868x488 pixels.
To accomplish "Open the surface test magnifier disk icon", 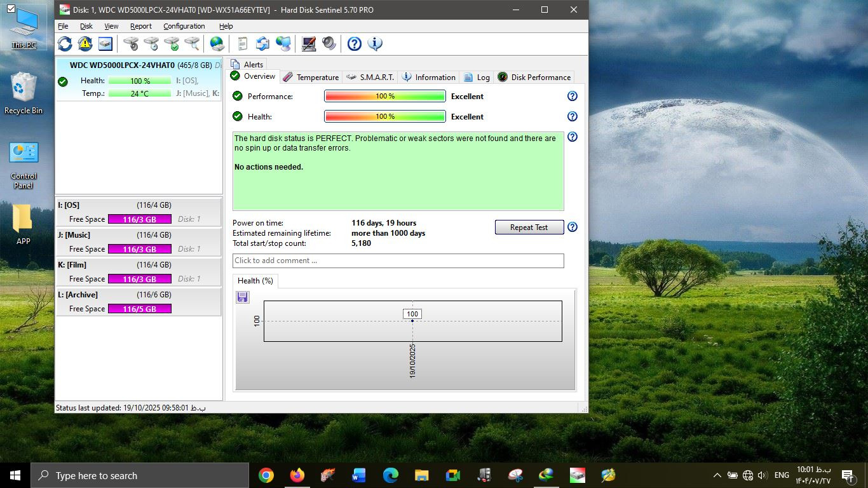I will 192,44.
